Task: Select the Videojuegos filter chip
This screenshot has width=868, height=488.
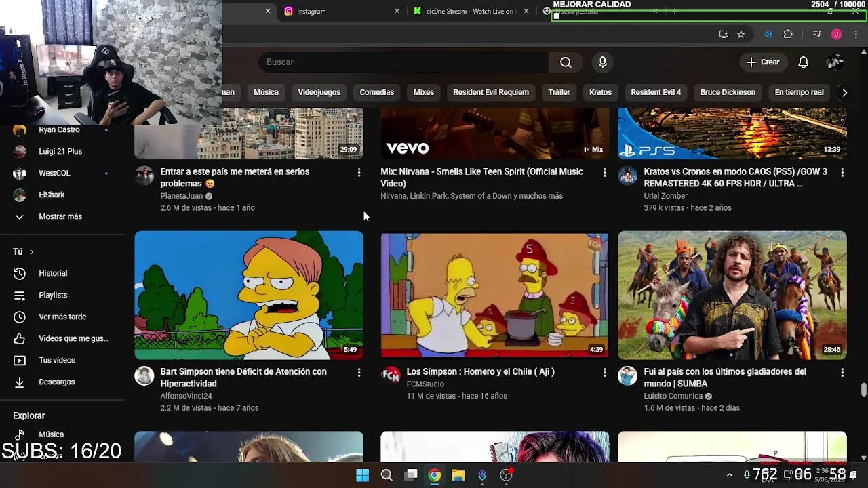Action: click(x=319, y=92)
